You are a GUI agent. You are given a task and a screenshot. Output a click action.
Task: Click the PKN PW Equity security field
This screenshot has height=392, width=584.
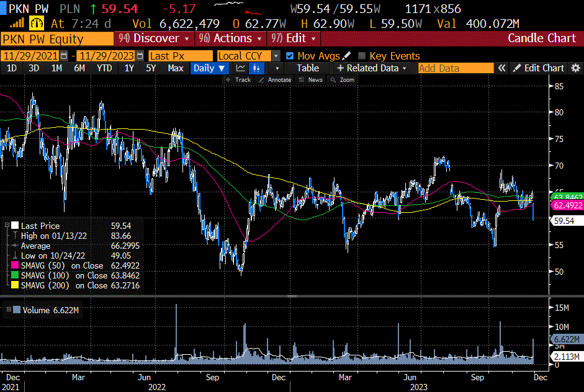point(57,38)
